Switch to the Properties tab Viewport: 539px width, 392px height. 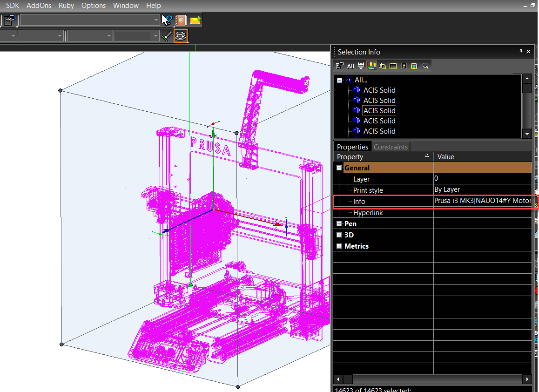click(x=352, y=147)
